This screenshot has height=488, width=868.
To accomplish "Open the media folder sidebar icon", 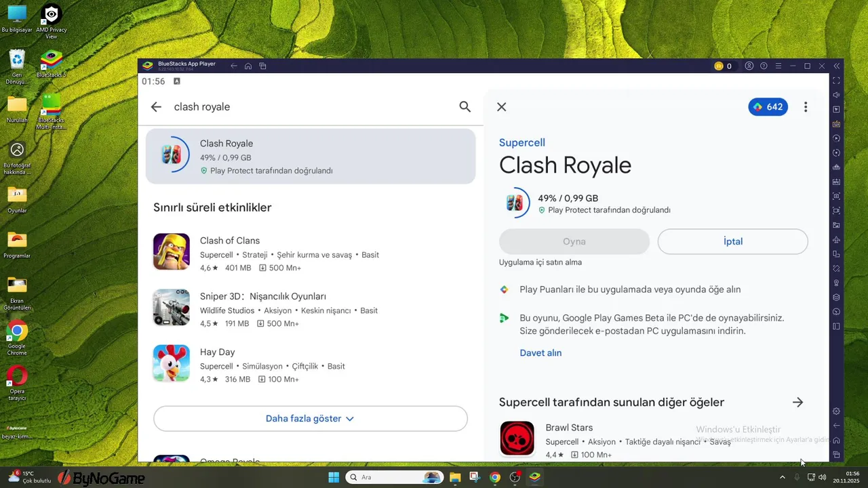I will (836, 225).
